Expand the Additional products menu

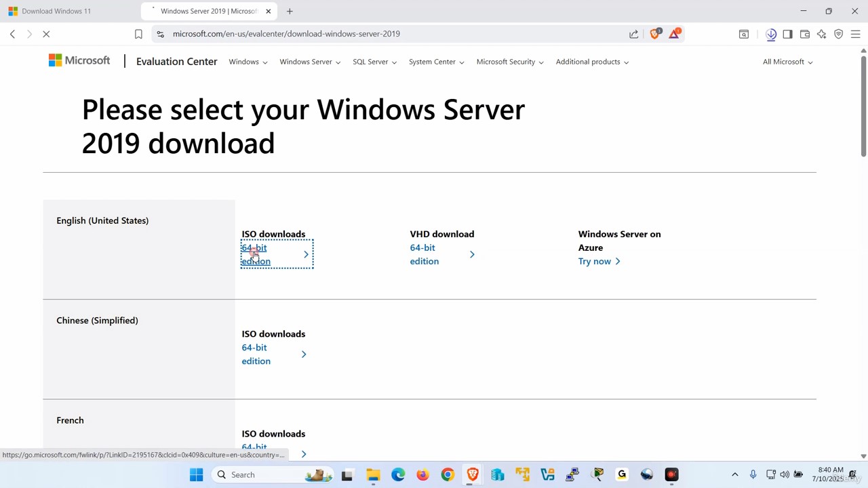pyautogui.click(x=592, y=62)
